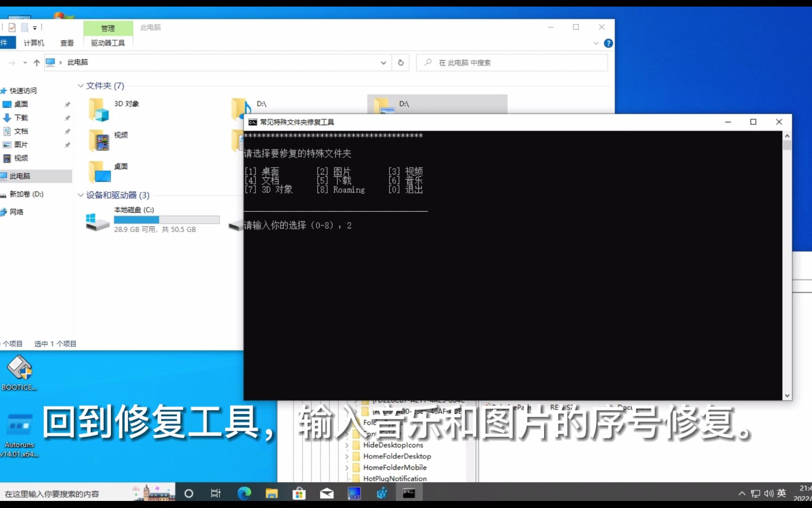Select the 视频 folder icon in main pane
Image resolution: width=812 pixels, height=508 pixels.
pos(99,140)
